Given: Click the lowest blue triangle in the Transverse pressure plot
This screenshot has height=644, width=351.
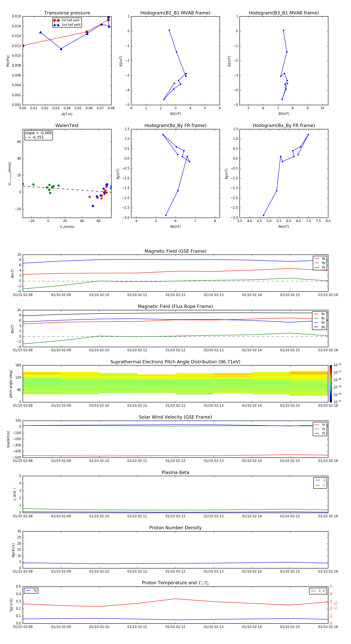Looking at the screenshot, I should coord(61,49).
